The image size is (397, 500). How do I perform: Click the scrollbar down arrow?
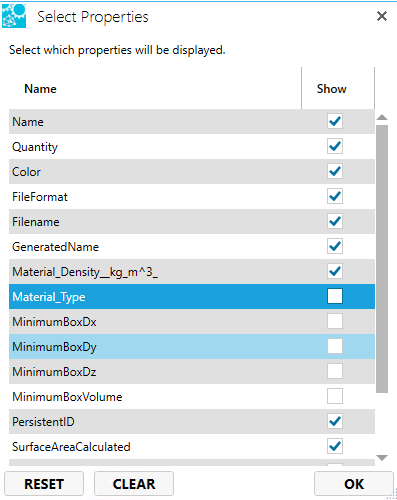[x=382, y=458]
